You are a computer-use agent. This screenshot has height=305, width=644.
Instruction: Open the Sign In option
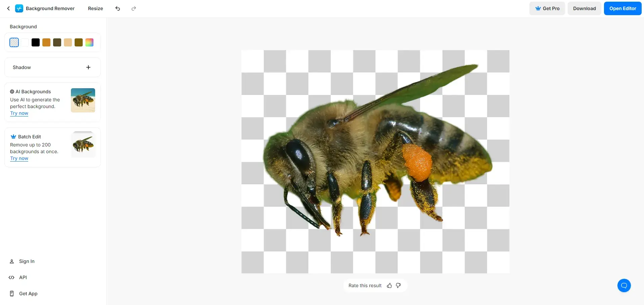27,261
